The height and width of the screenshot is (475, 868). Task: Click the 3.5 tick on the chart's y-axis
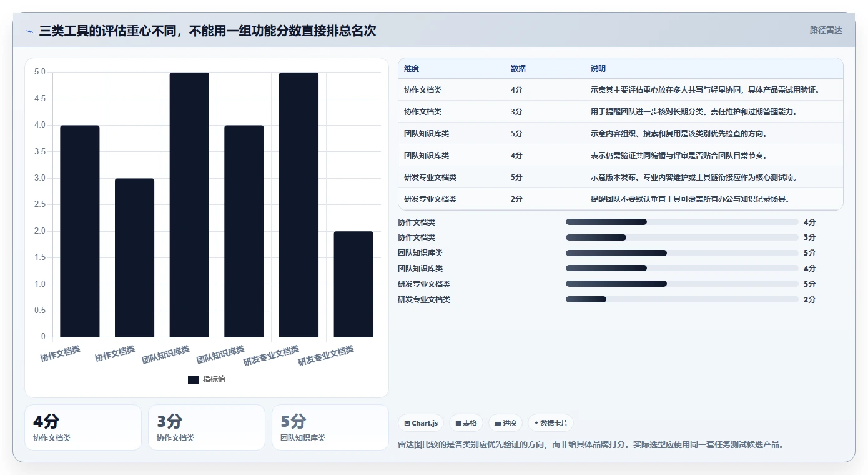coord(40,151)
